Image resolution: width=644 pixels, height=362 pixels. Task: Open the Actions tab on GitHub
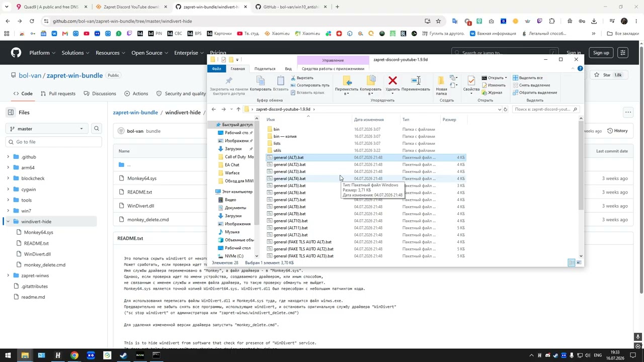136,94
